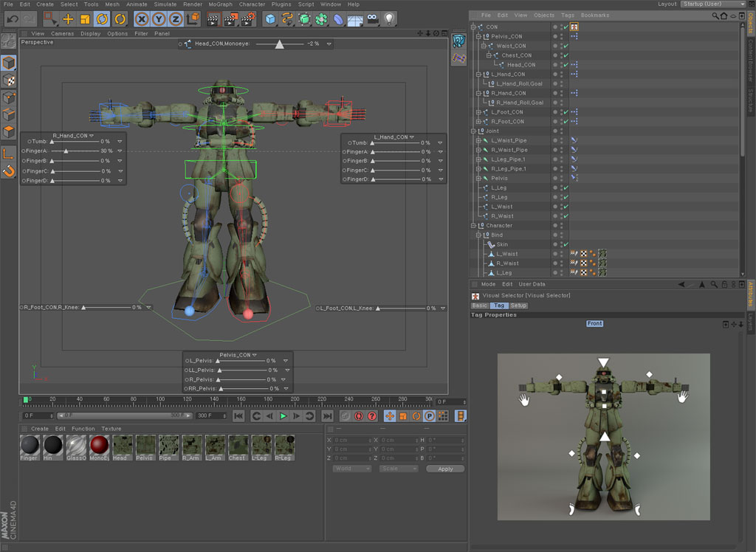This screenshot has height=552, width=756.
Task: Toggle the Y axis lock
Action: click(x=159, y=19)
